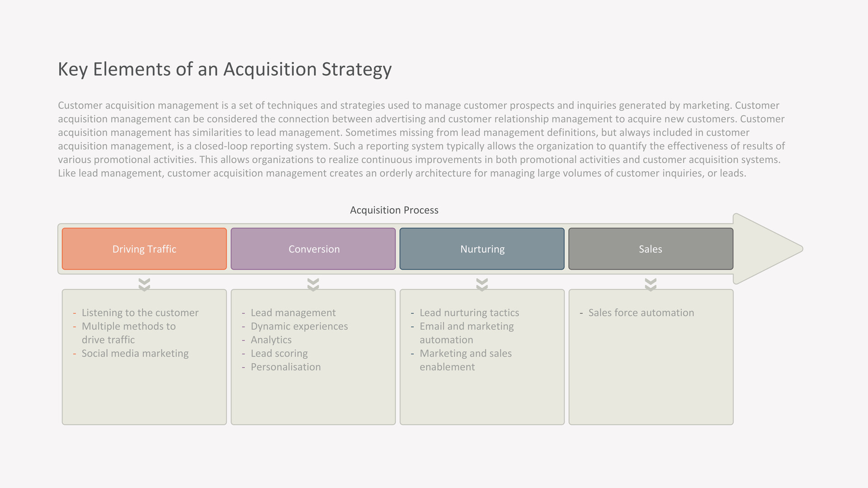This screenshot has height=488, width=868.
Task: Click the Social media marketing bullet
Action: point(135,353)
